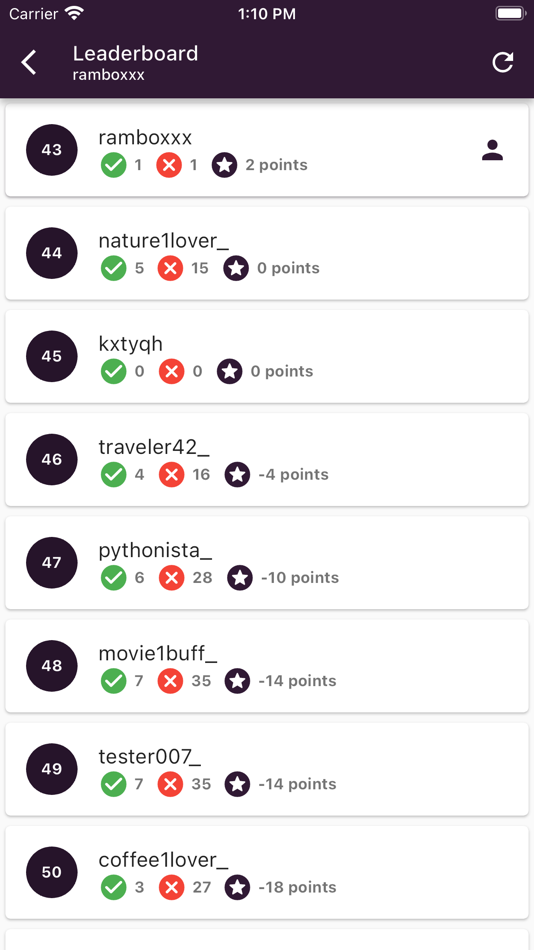Tap the star icon for pythonista_

click(239, 577)
